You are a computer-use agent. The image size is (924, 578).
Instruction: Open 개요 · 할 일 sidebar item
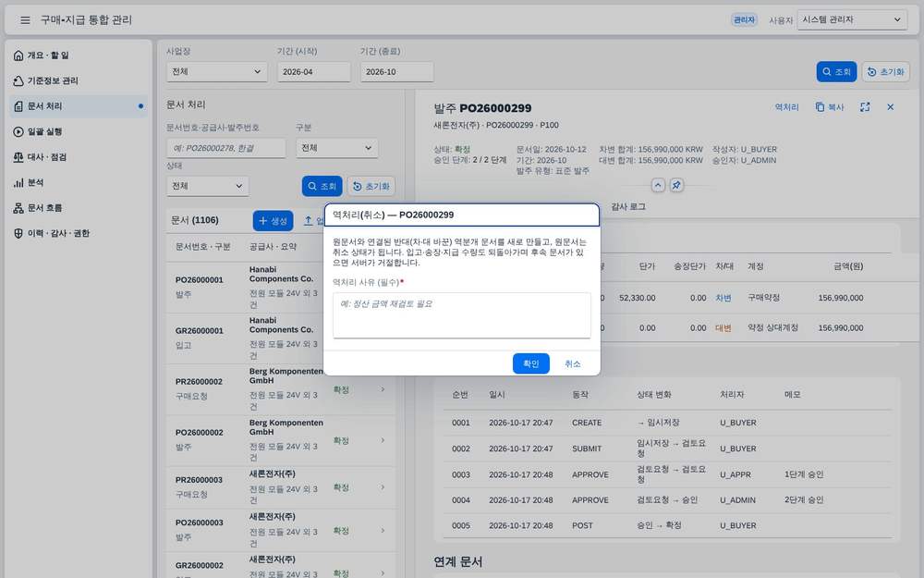click(77, 55)
